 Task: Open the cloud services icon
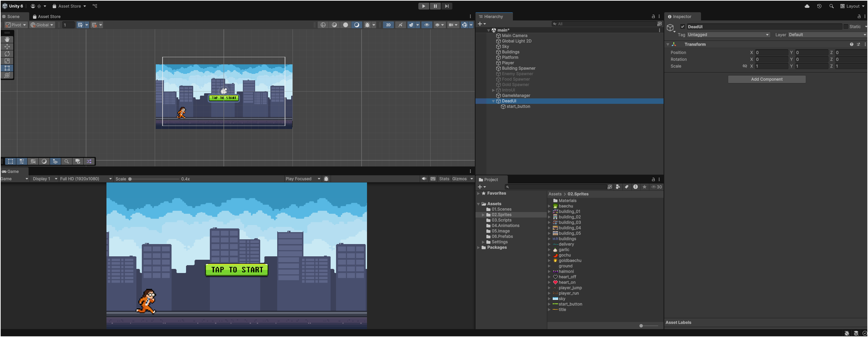(x=807, y=6)
